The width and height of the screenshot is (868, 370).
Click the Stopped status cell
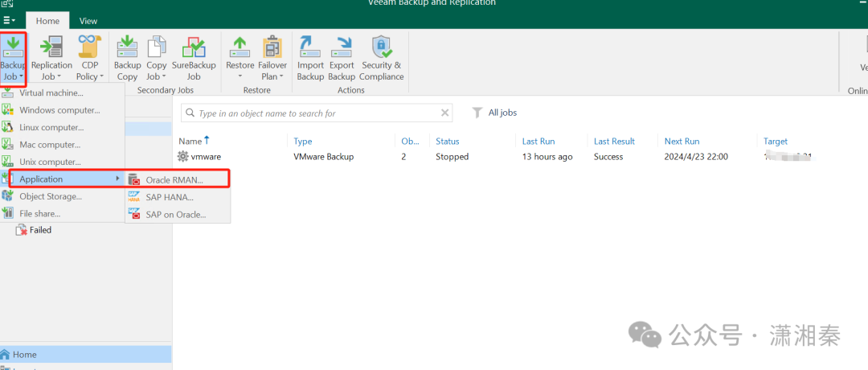(452, 157)
